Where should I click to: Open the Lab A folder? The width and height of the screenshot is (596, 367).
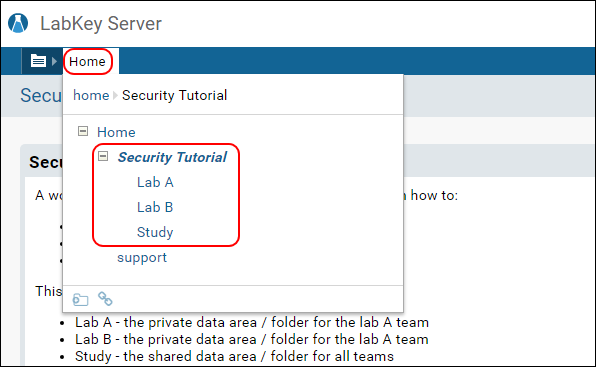155,182
